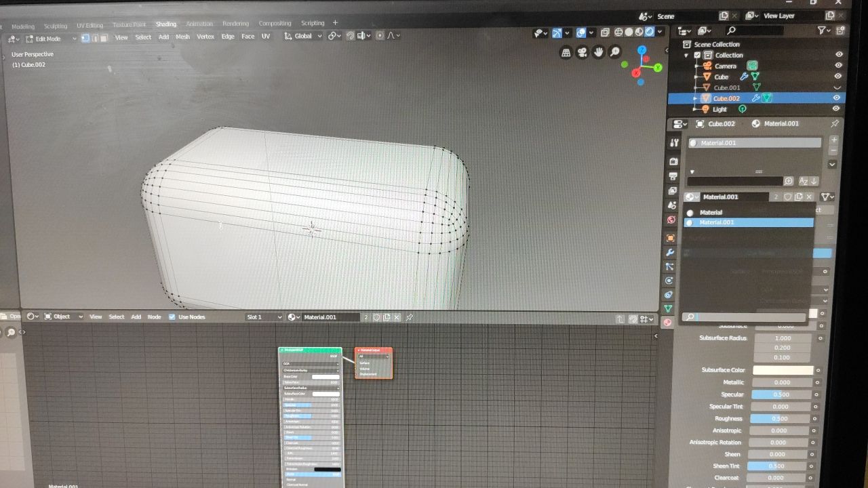Toggle Collection exclude checkbox in outliner
Viewport: 868px width, 488px height.
coord(697,56)
